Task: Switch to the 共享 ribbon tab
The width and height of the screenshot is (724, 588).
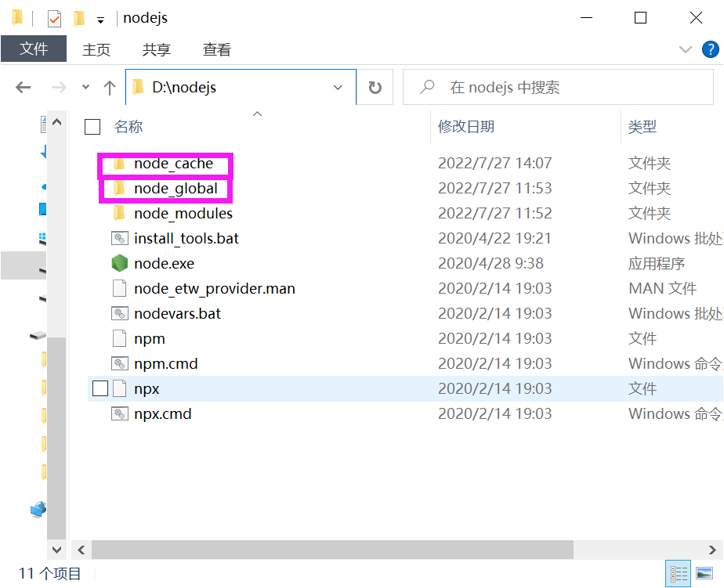Action: coord(157,49)
